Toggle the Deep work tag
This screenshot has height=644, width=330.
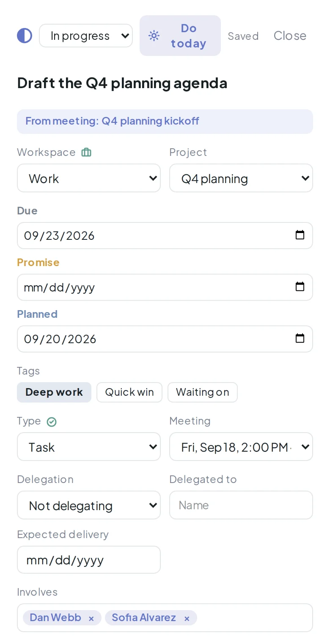(54, 392)
